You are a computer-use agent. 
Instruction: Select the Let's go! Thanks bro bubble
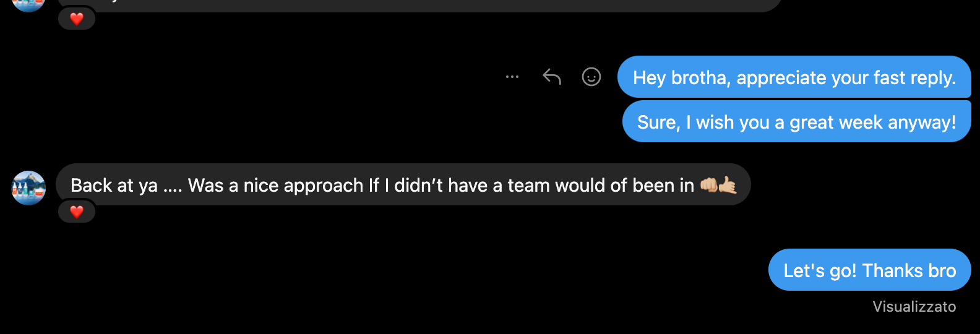pyautogui.click(x=869, y=270)
